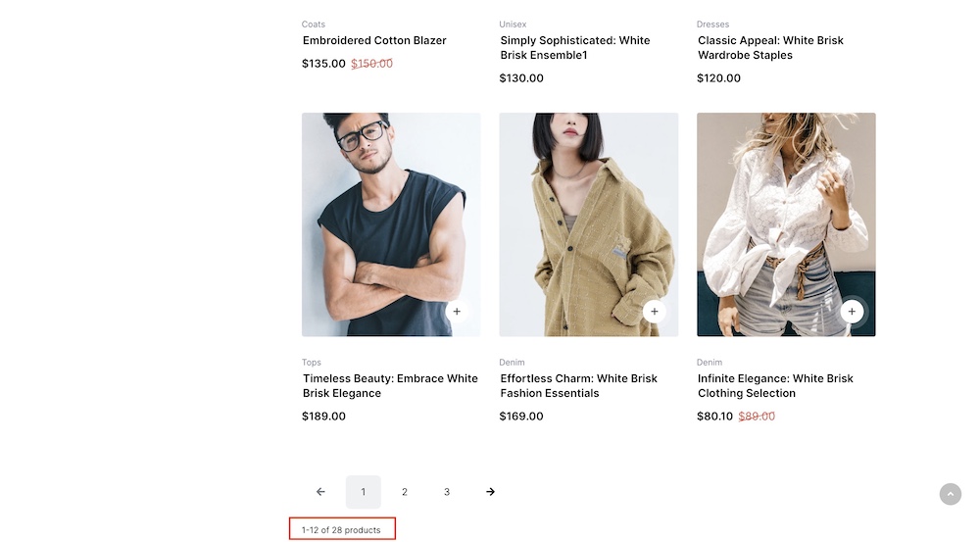
Task: Click plus icon on Infinite Elegance product
Action: point(852,312)
